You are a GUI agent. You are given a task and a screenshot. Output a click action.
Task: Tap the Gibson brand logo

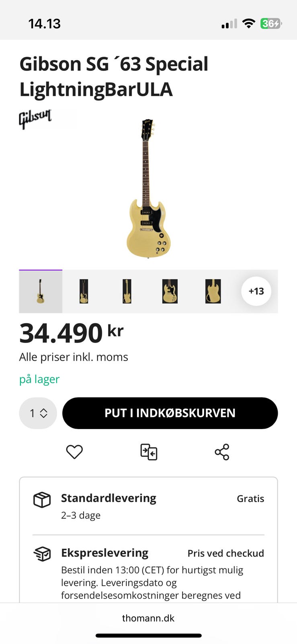[x=35, y=119]
